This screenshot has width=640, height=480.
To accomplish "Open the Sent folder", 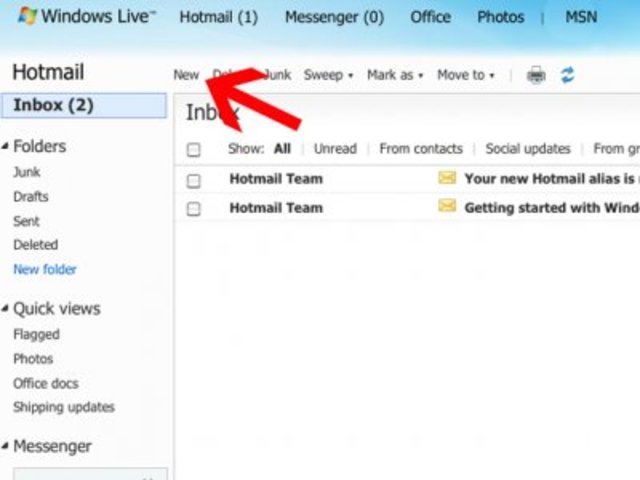I will 26,221.
